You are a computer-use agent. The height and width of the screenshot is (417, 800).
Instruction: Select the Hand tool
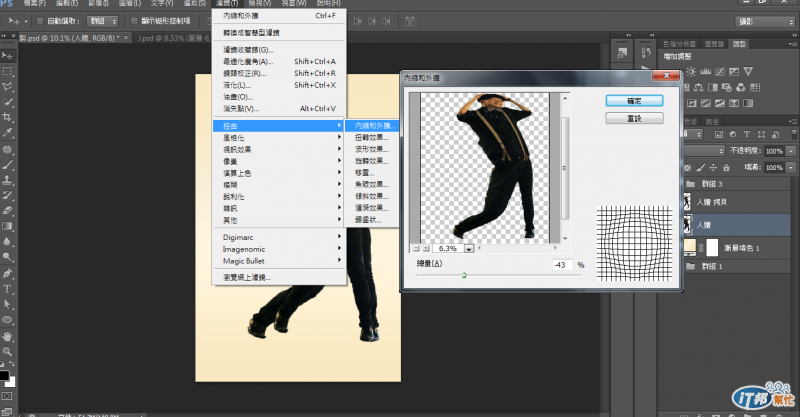coord(7,336)
